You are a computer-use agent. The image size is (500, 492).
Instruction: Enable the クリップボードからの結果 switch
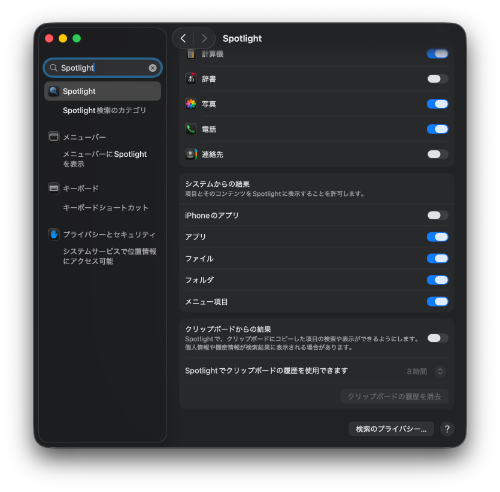438,338
